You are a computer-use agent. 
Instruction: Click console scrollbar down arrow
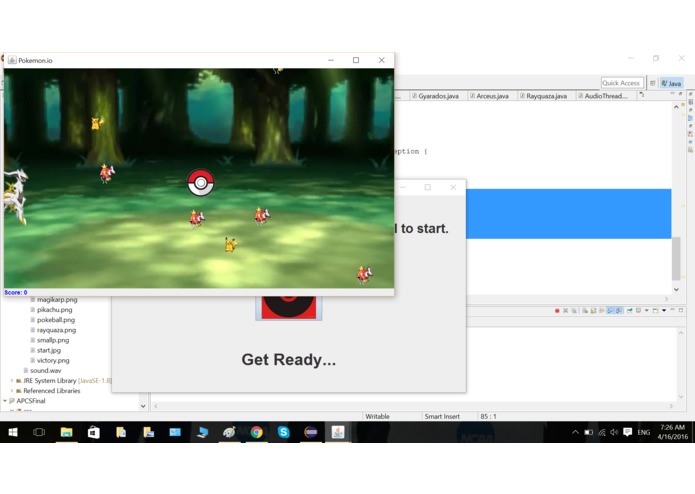681,397
